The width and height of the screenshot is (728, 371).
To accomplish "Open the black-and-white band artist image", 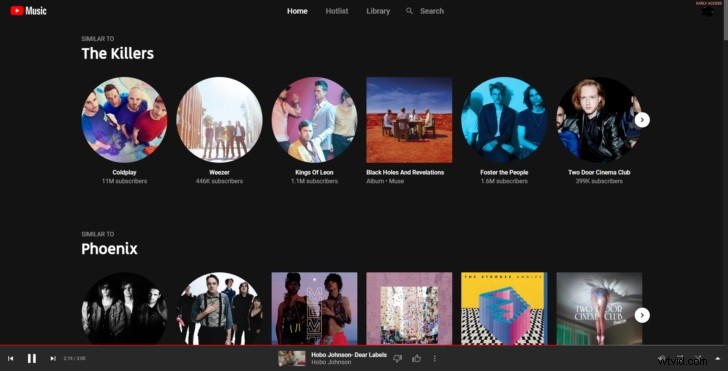I will click(x=124, y=308).
